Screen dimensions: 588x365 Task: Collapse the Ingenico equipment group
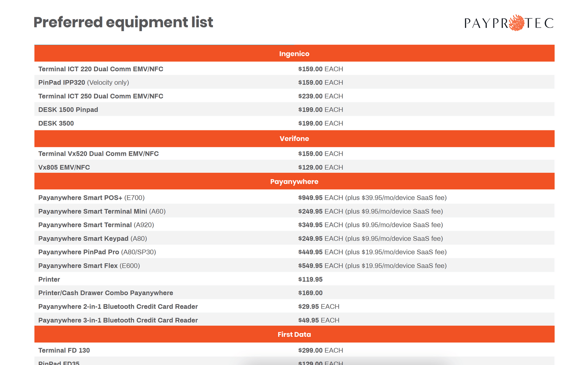pyautogui.click(x=294, y=53)
